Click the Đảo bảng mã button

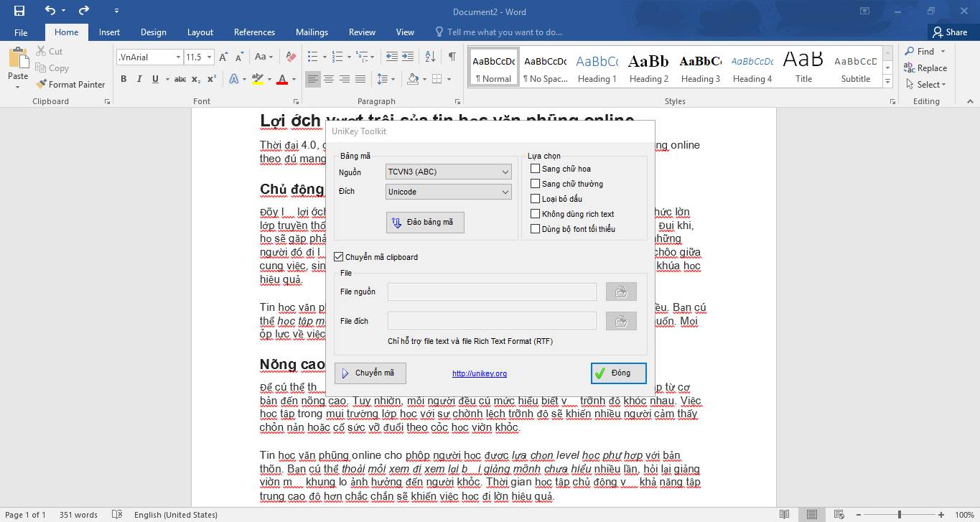pyautogui.click(x=425, y=223)
